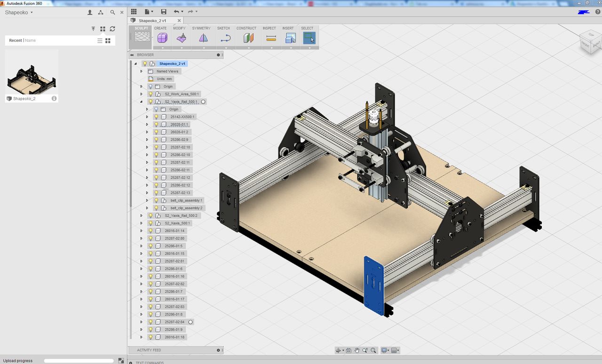This screenshot has height=364, width=602.
Task: Open the Grid and Snaps settings icon
Action: click(395, 350)
